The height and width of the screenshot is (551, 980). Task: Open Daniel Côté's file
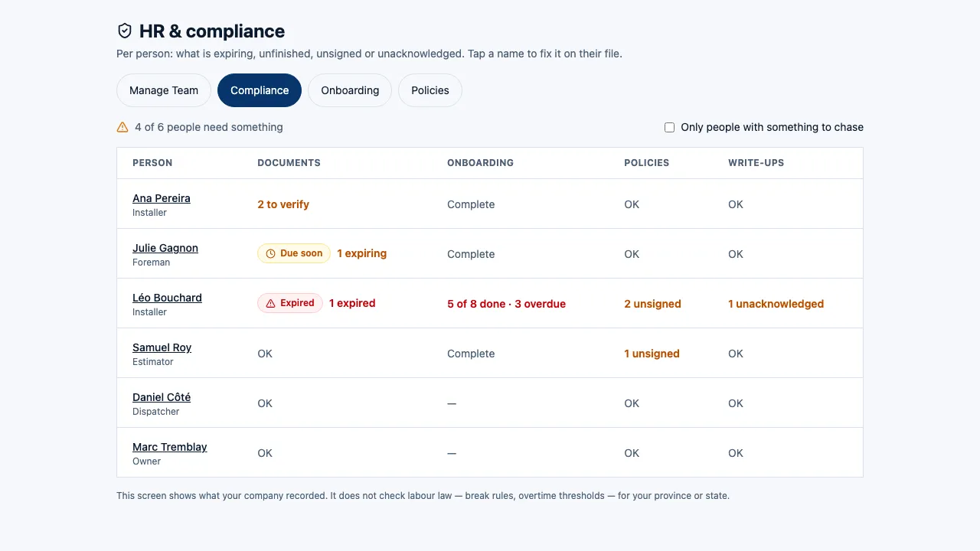[x=162, y=397]
